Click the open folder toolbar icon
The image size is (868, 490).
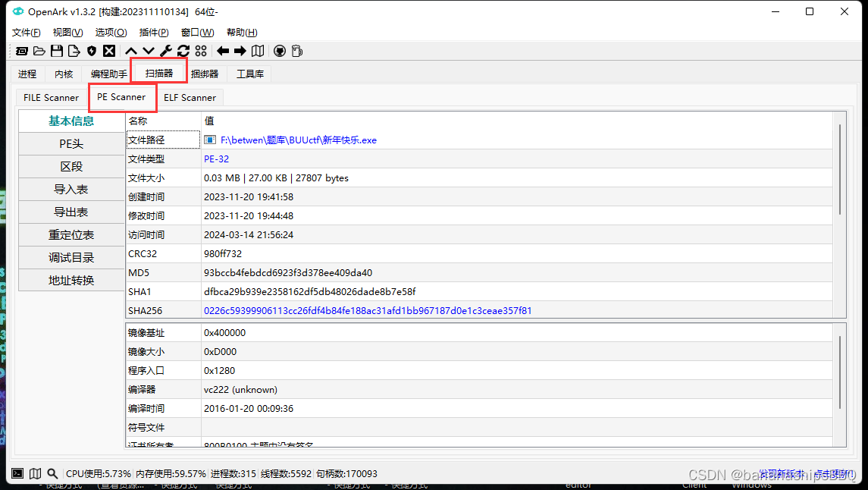39,51
